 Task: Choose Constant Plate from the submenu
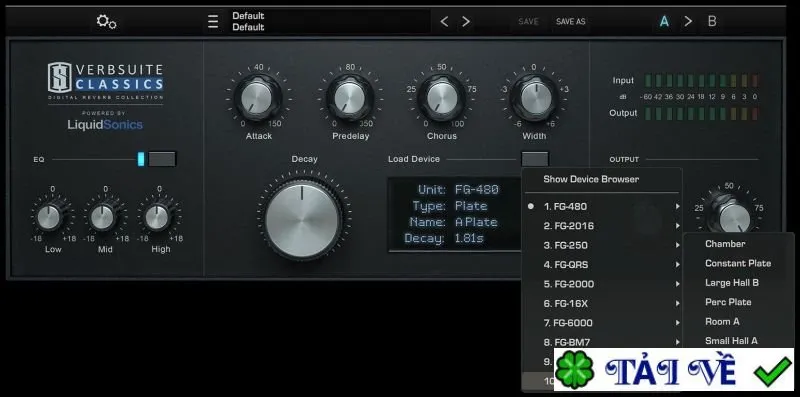tap(738, 263)
